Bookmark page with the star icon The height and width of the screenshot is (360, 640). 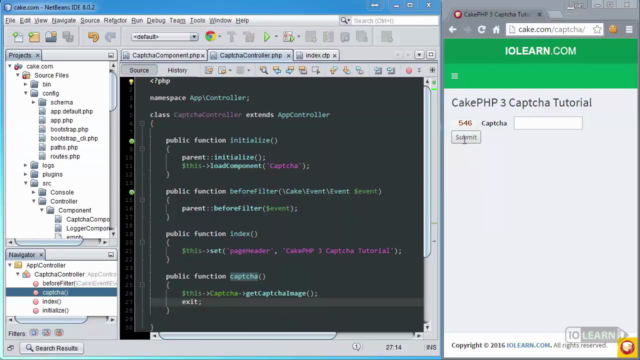pos(597,29)
